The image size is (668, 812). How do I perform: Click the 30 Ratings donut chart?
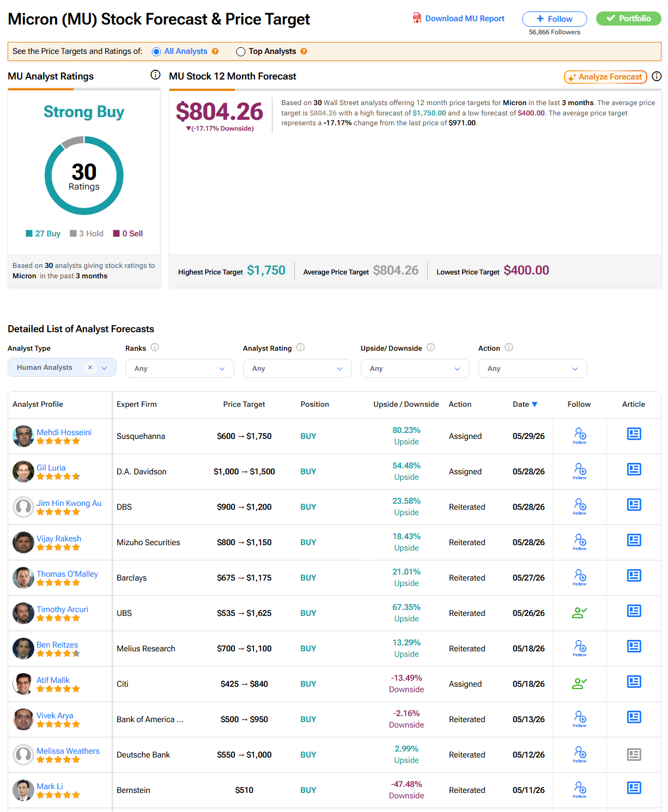click(84, 175)
